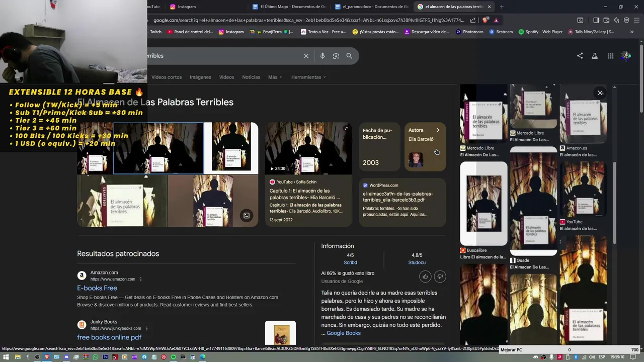
Task: Click the browser address bar URL
Action: (309, 20)
